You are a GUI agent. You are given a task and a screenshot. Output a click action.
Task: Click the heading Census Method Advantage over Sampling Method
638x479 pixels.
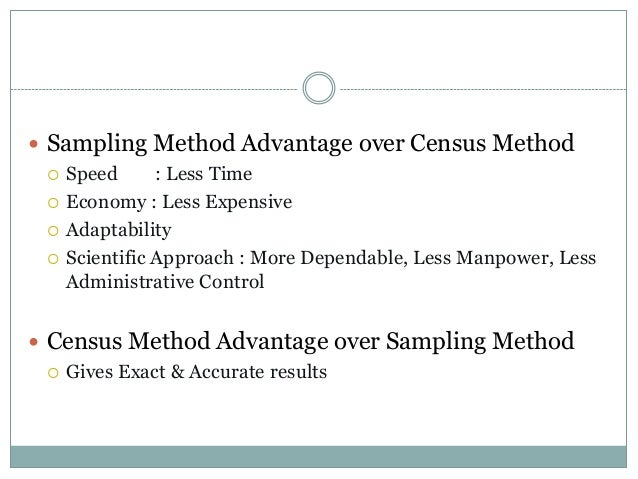click(x=310, y=341)
